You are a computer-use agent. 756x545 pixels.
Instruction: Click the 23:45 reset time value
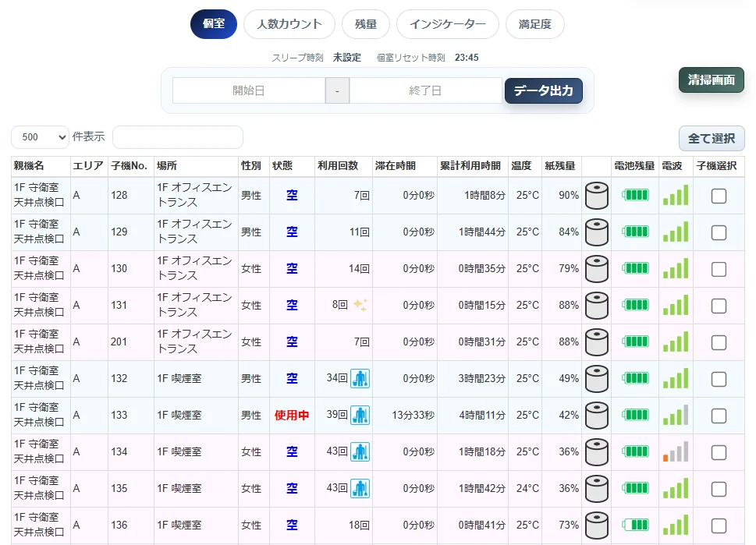(467, 58)
